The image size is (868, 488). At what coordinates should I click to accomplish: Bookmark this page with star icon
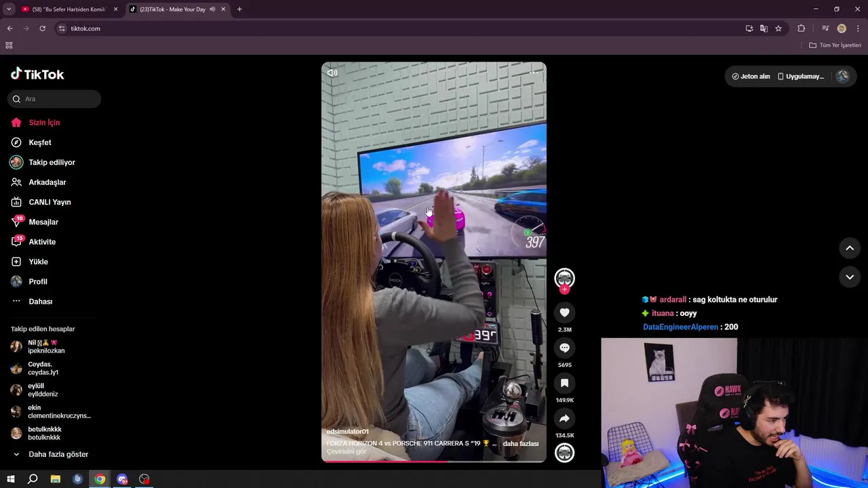778,28
